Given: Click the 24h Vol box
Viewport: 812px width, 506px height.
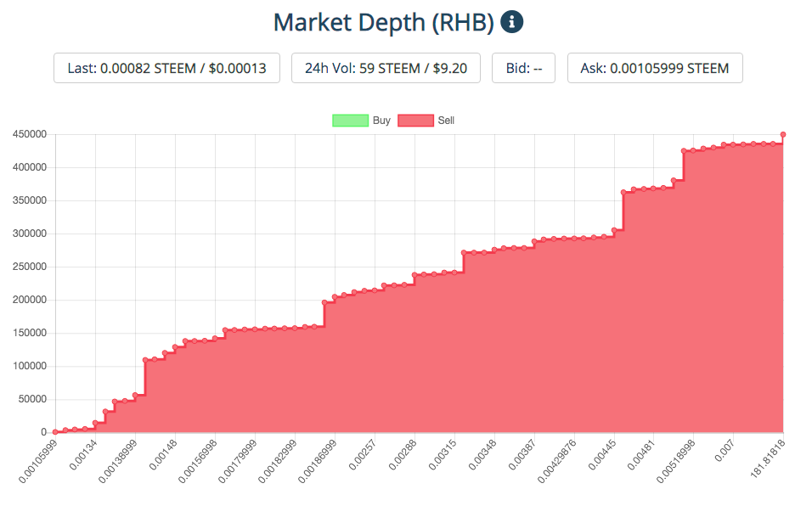Looking at the screenshot, I should pos(386,68).
